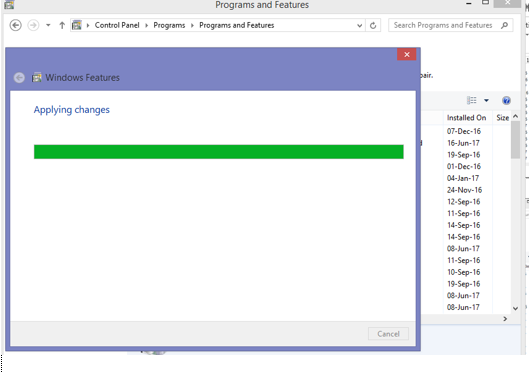Click the Back arrow in Programs and Features
The width and height of the screenshot is (529, 372).
click(x=16, y=25)
